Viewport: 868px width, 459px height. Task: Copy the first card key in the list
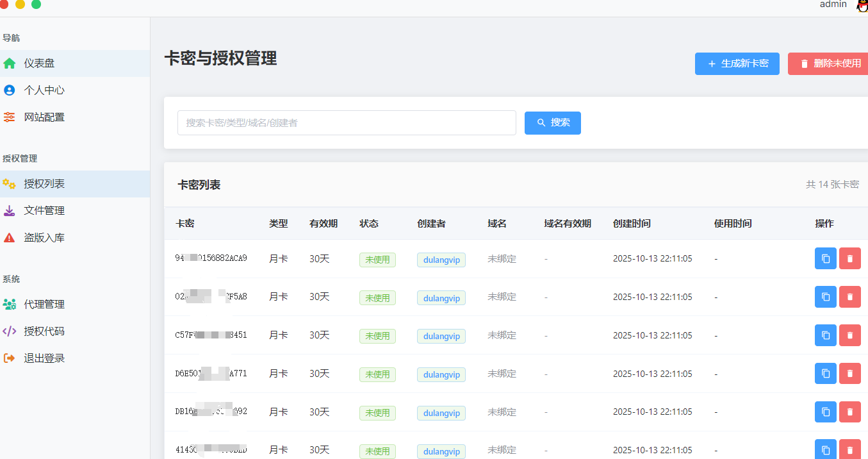[825, 258]
